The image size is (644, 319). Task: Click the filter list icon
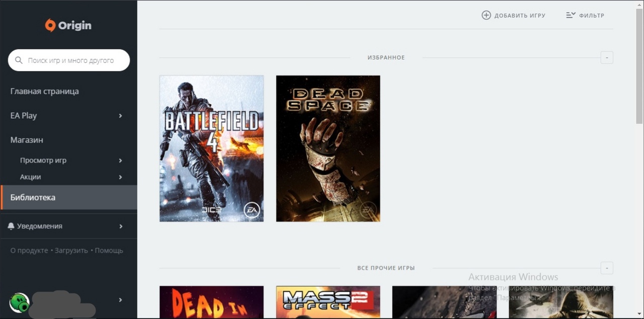coord(571,15)
